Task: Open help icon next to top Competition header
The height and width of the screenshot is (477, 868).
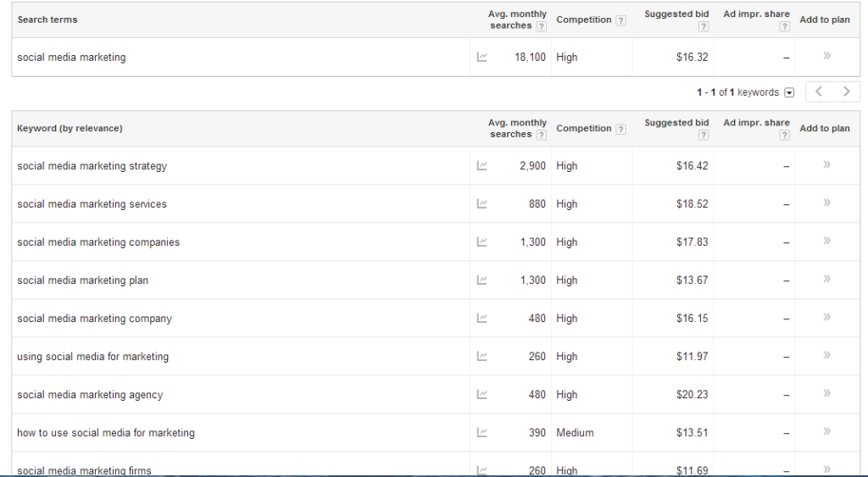Action: pos(621,20)
